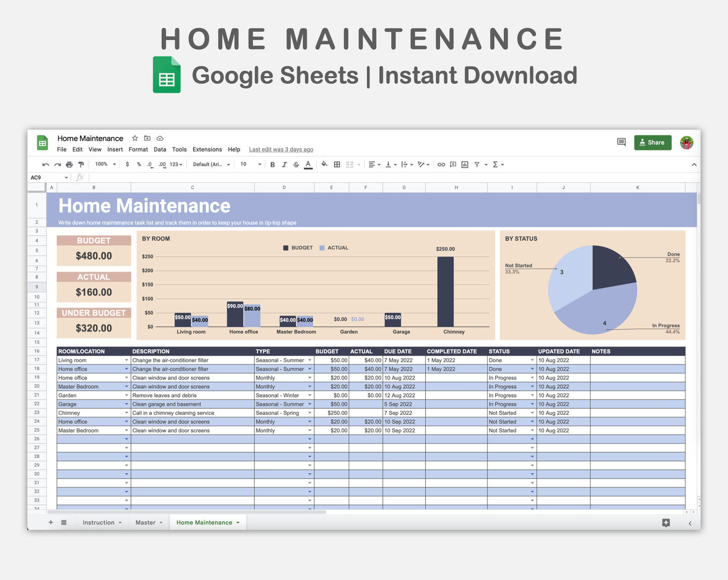728x580 pixels.
Task: Open the Extensions menu
Action: pyautogui.click(x=207, y=150)
